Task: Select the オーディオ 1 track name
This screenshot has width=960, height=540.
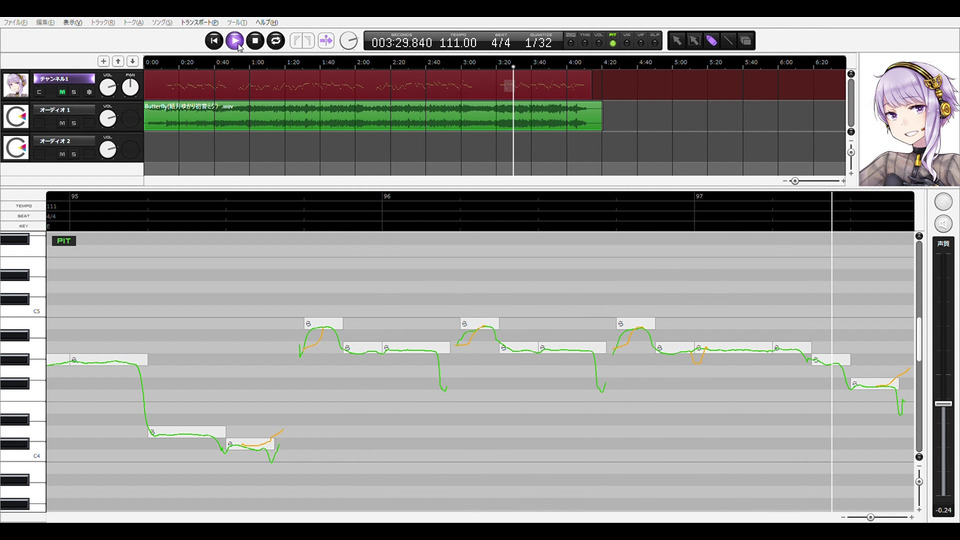Action: coord(64,110)
